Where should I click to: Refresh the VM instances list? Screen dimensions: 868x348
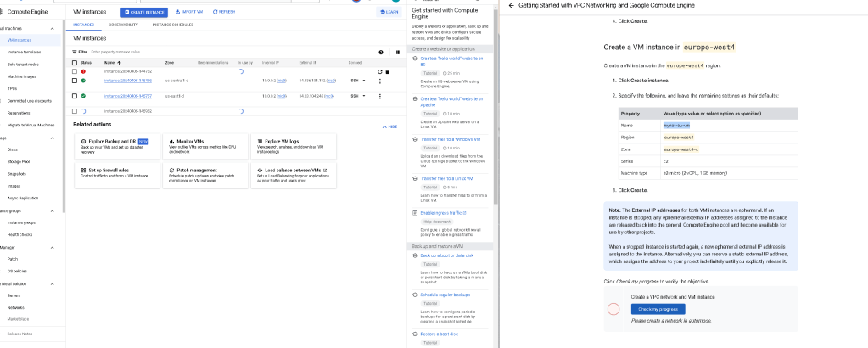[x=224, y=12]
